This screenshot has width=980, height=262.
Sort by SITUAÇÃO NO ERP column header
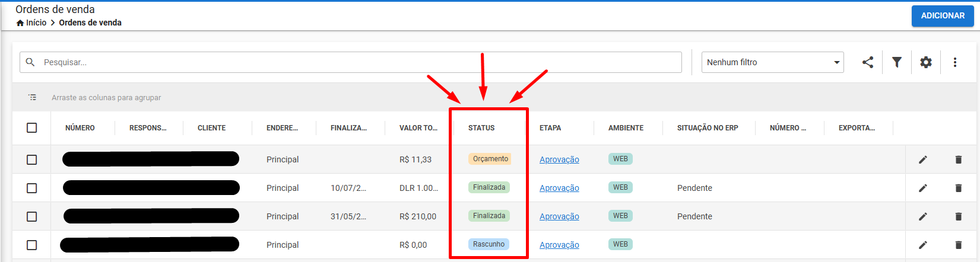[708, 128]
